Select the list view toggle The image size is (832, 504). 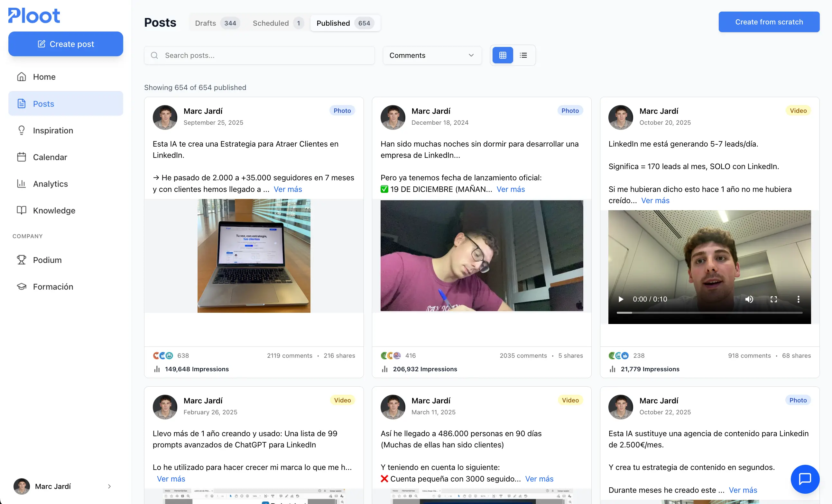[x=523, y=55]
